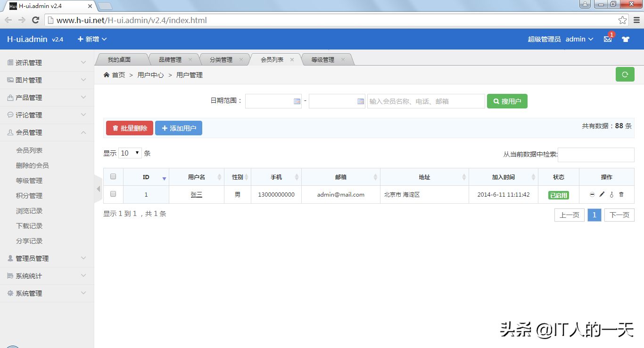The height and width of the screenshot is (348, 644).
Task: Edit user 张三 via the pencil icon
Action: (602, 194)
